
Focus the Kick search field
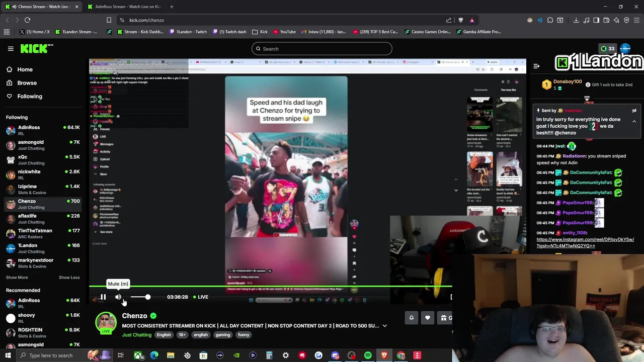tap(322, 49)
